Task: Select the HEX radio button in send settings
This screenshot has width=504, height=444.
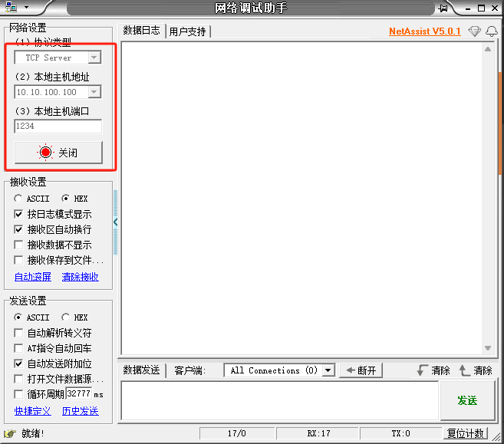Action: tap(66, 317)
